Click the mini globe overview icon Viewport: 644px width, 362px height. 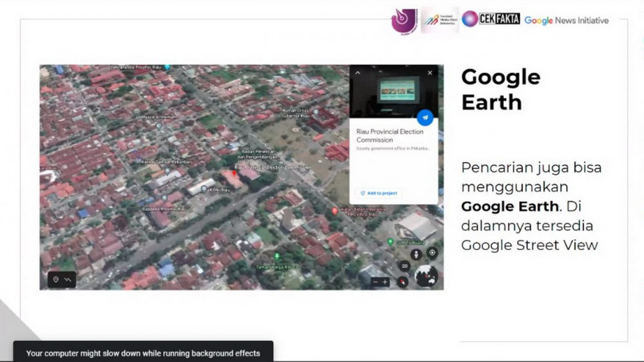[x=426, y=276]
